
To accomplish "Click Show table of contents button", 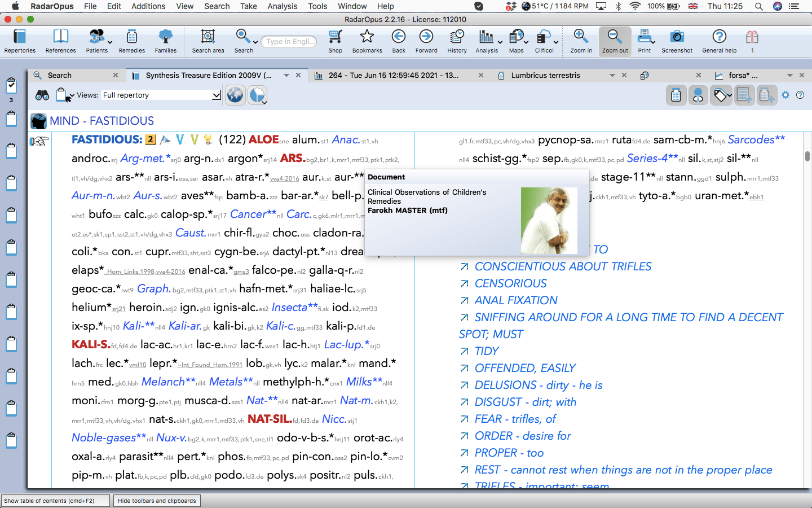I will 55,501.
